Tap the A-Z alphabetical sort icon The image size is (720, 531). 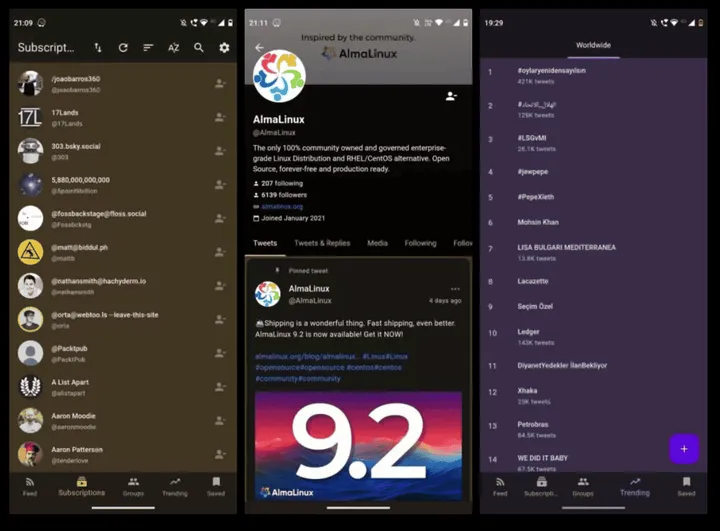[x=174, y=47]
